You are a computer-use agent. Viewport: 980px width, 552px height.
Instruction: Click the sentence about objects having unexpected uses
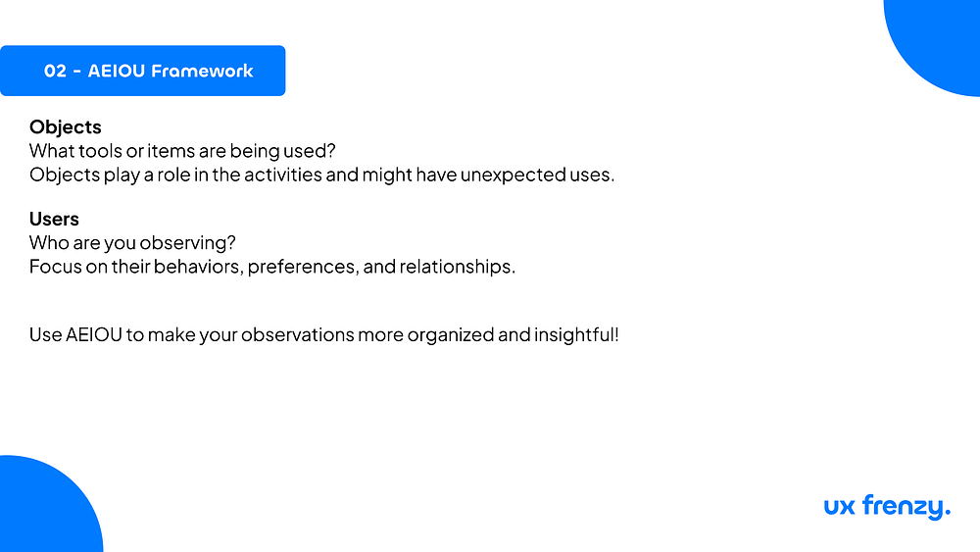321,175
